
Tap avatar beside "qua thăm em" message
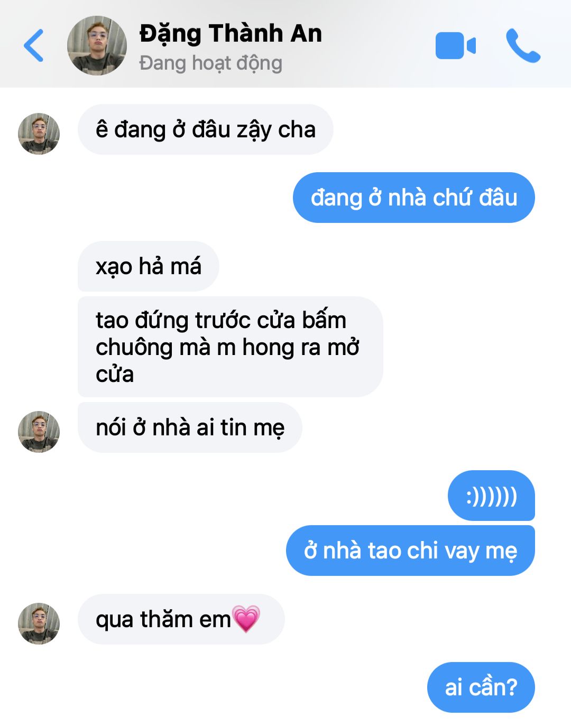pos(39,623)
